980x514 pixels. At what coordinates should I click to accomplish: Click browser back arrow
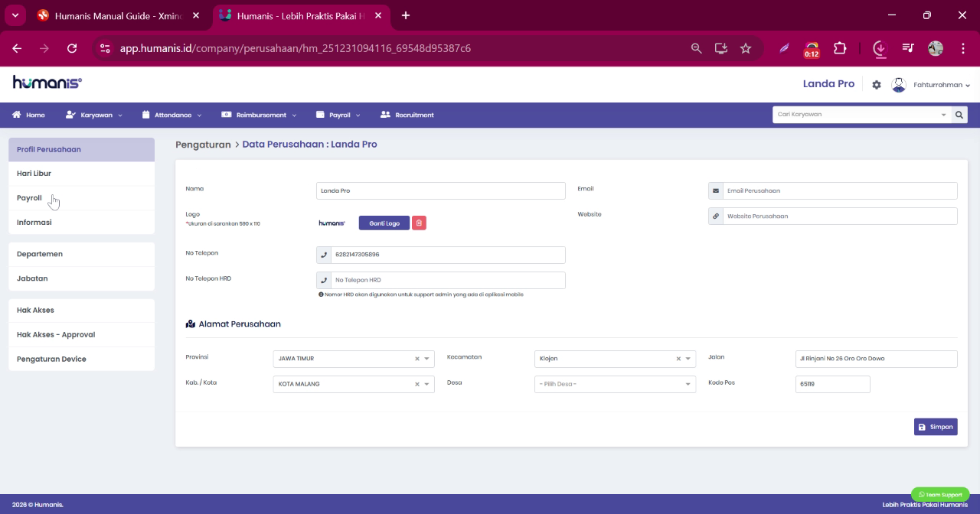(17, 48)
